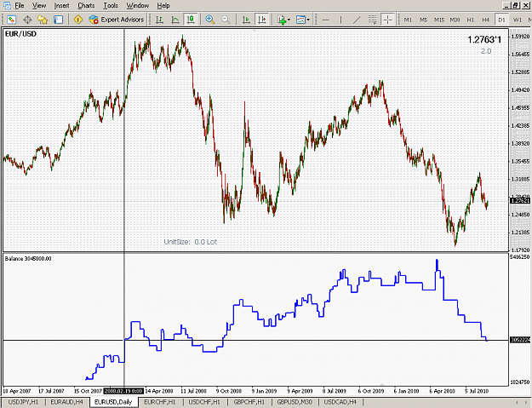Open the Tools menu

tap(111, 5)
